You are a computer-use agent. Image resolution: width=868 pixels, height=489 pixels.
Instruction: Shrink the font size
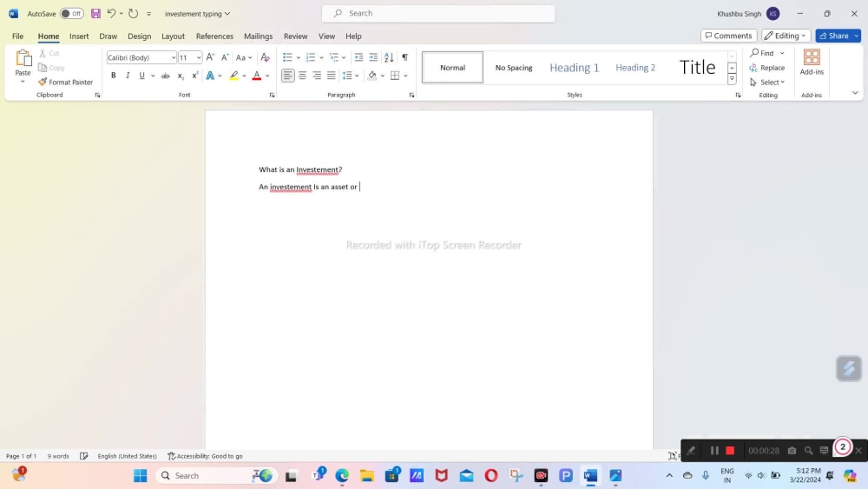coord(225,57)
